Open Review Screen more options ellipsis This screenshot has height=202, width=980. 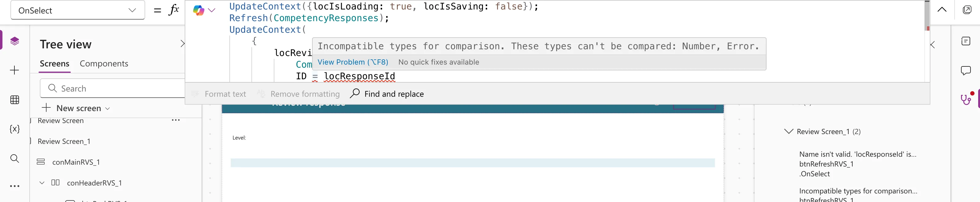point(176,120)
